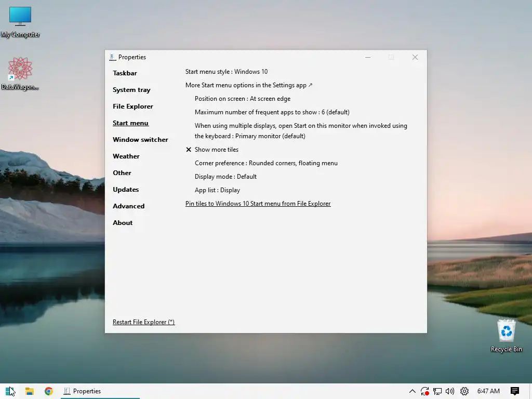Image resolution: width=532 pixels, height=399 pixels.
Task: Open the File Explorer section
Action: point(132,106)
